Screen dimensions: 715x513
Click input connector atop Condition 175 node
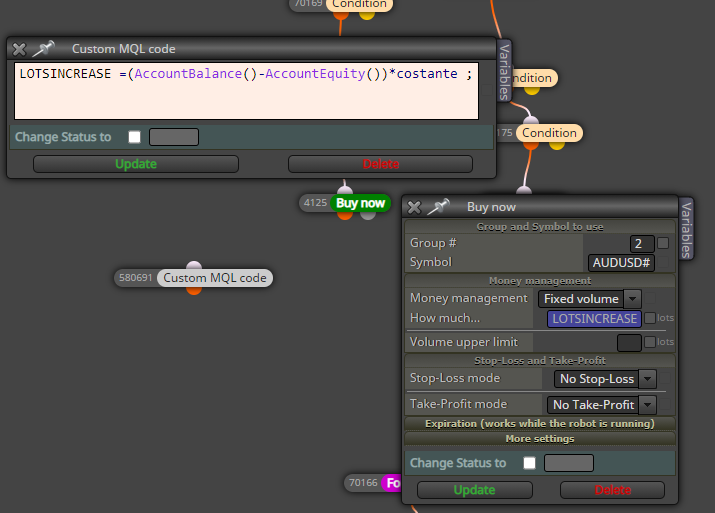coord(531,121)
